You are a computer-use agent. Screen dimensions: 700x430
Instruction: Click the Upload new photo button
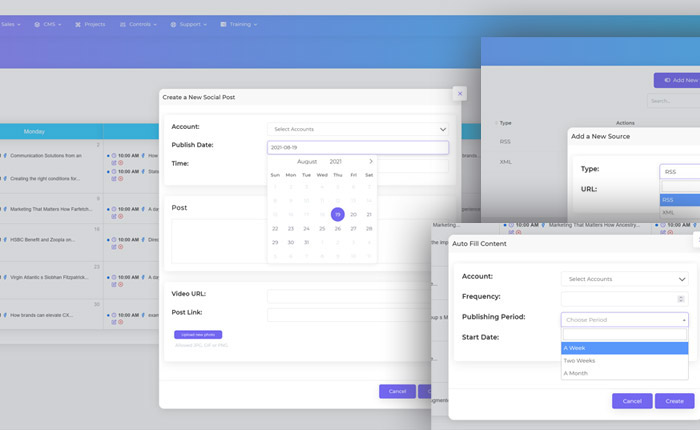point(198,334)
